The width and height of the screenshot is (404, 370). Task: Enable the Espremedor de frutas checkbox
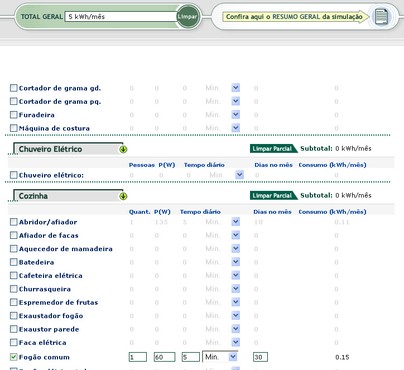tap(13, 302)
